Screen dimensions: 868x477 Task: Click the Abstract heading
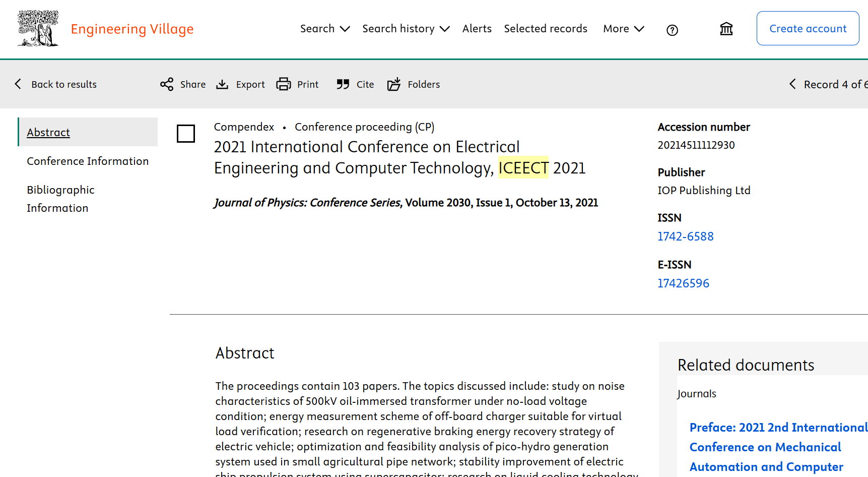click(x=245, y=353)
